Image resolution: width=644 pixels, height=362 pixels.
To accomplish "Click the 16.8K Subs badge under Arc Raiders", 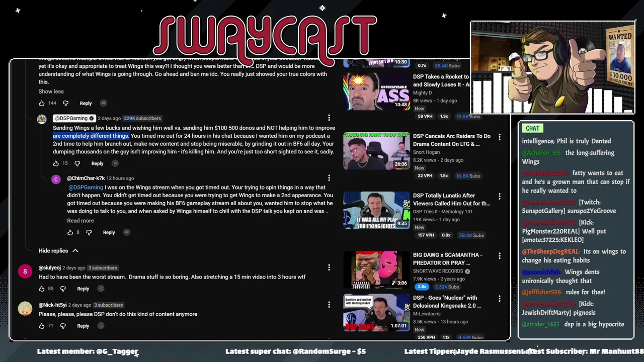I will coord(468,176).
